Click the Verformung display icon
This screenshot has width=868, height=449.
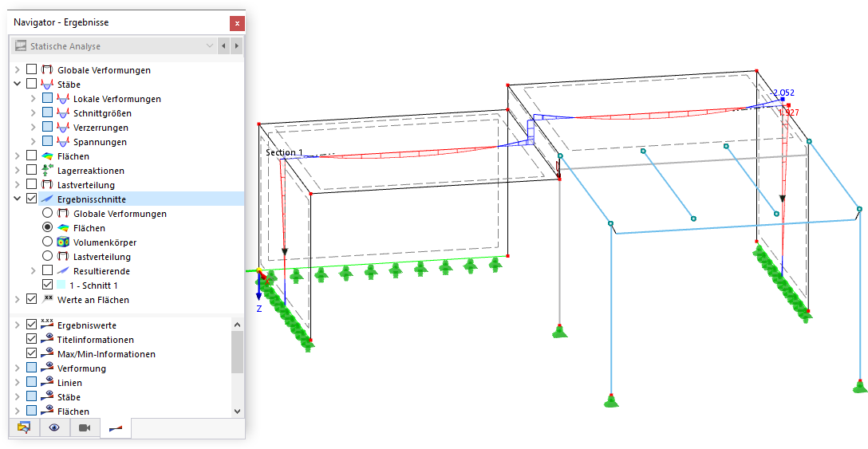47,368
